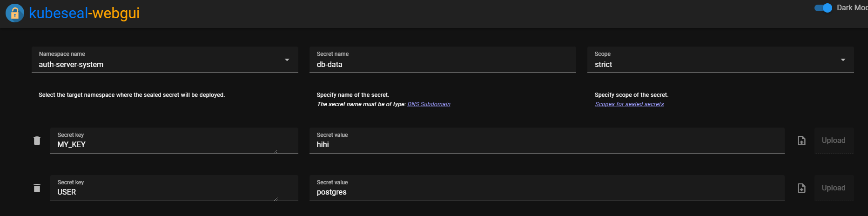Toggle the Dark Mode switch
Image resolution: width=868 pixels, height=216 pixels.
click(823, 8)
